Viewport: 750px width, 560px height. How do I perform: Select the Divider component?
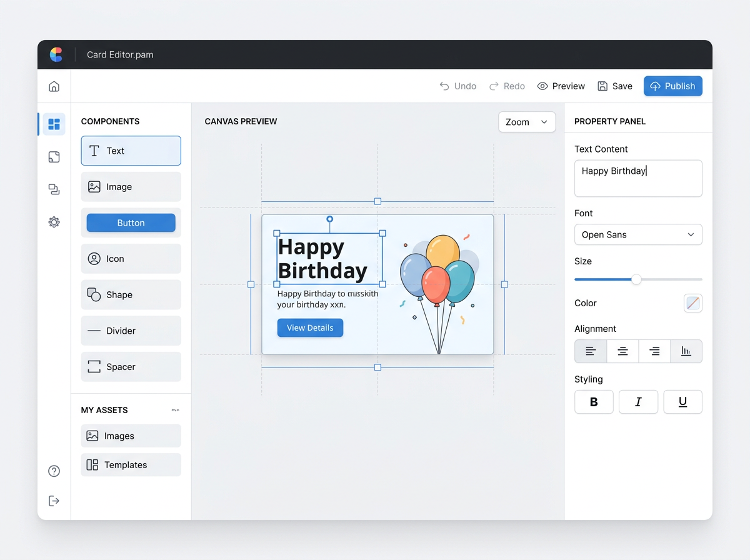pyautogui.click(x=131, y=331)
